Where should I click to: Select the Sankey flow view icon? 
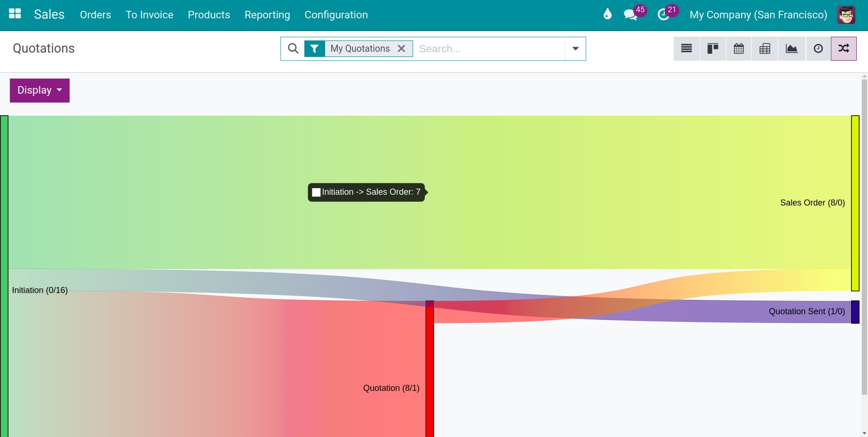pyautogui.click(x=844, y=48)
